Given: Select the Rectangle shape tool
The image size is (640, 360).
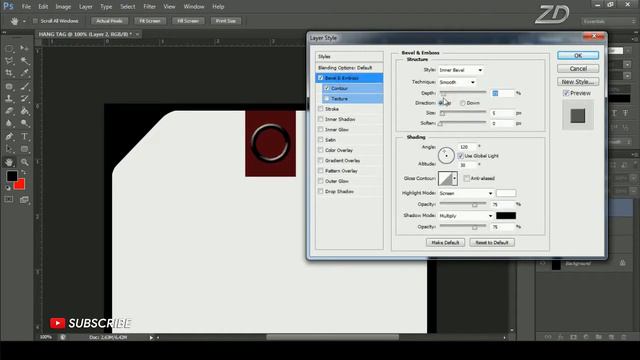Looking at the screenshot, I should pyautogui.click(x=24, y=149).
